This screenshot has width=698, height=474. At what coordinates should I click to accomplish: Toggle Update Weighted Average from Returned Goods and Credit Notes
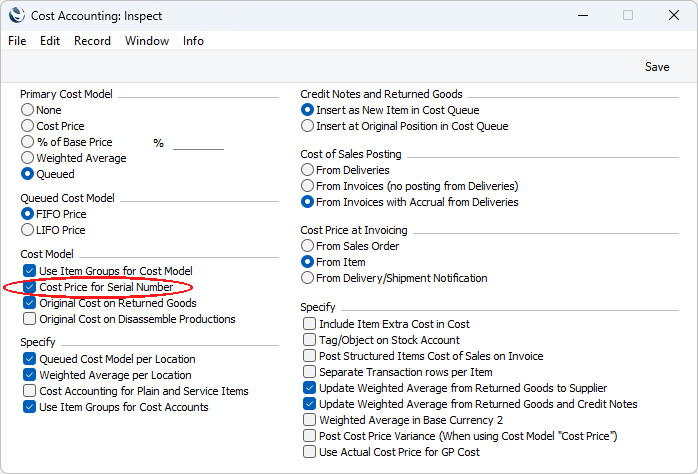[x=309, y=404]
